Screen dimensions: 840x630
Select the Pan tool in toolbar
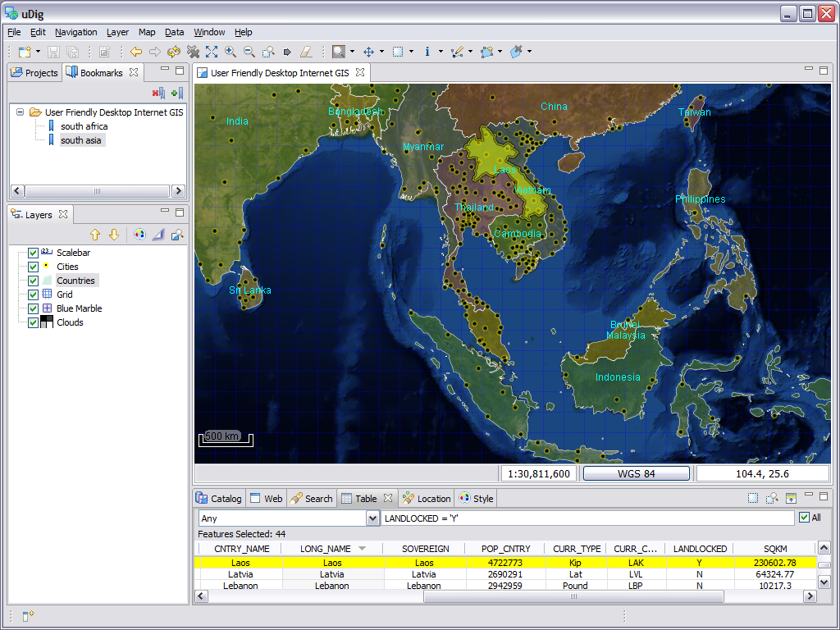click(368, 52)
